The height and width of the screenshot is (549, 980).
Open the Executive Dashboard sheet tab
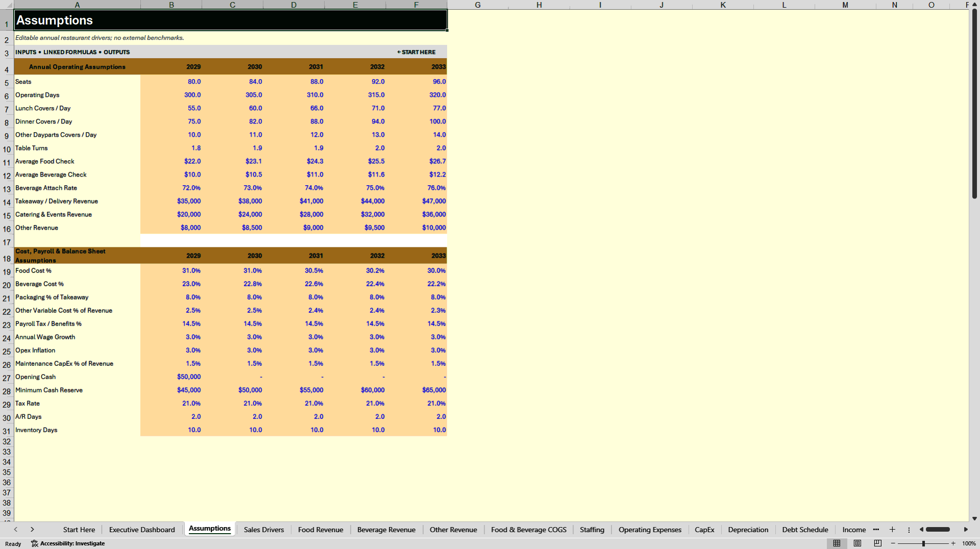(x=142, y=530)
